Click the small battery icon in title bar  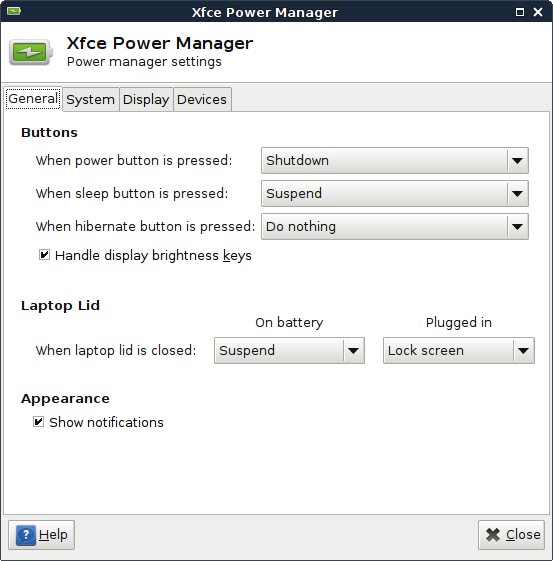(x=14, y=11)
